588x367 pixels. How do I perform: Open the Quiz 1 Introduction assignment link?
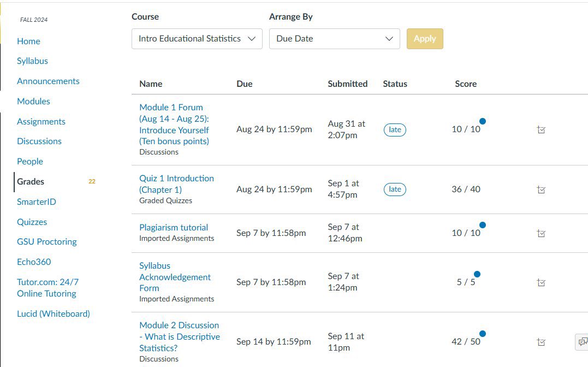[x=176, y=183]
